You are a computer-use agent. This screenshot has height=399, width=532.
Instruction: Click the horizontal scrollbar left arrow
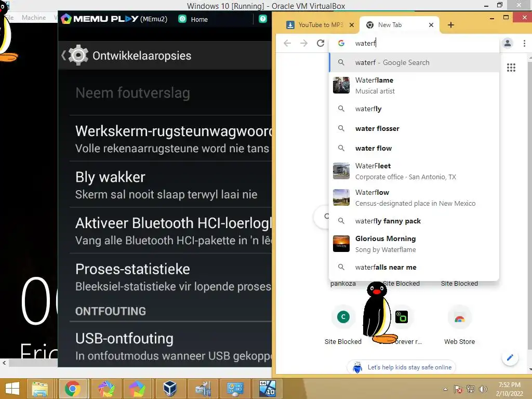click(x=4, y=363)
